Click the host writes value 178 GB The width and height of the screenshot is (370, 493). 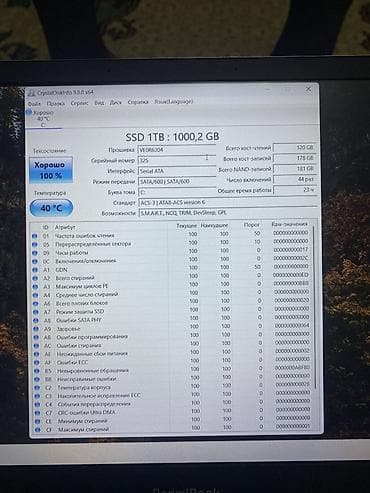(x=295, y=158)
